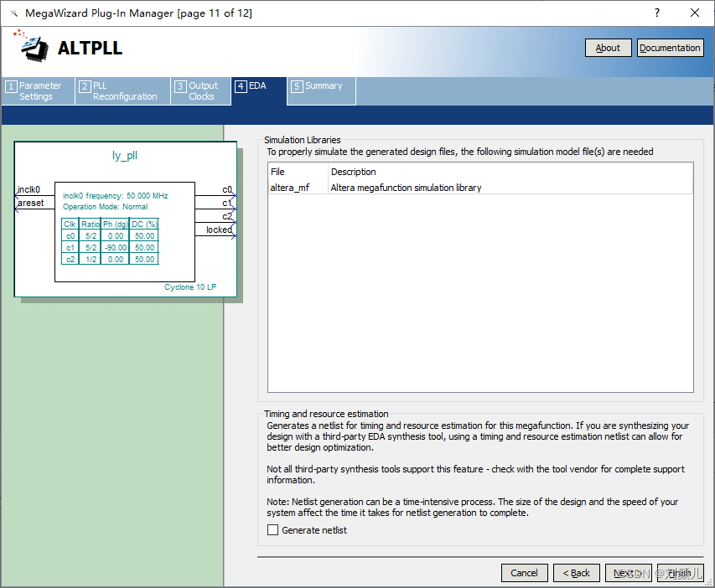Click the c2 output port label

tap(227, 216)
